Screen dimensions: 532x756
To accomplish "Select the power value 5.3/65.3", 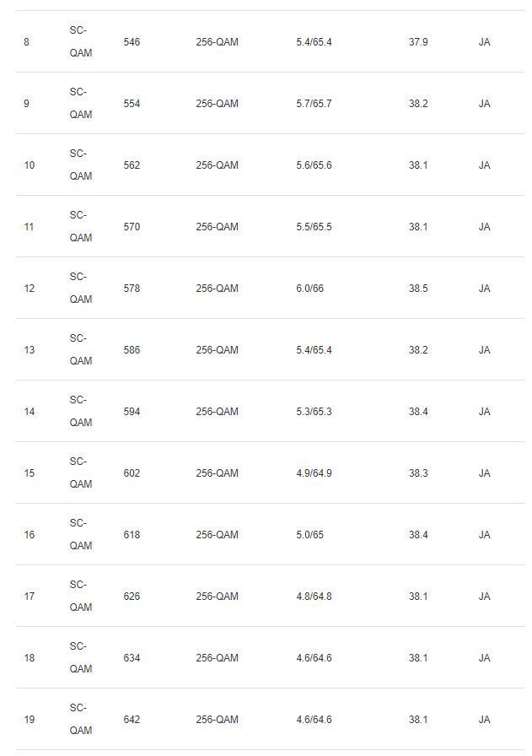I will click(x=314, y=412).
